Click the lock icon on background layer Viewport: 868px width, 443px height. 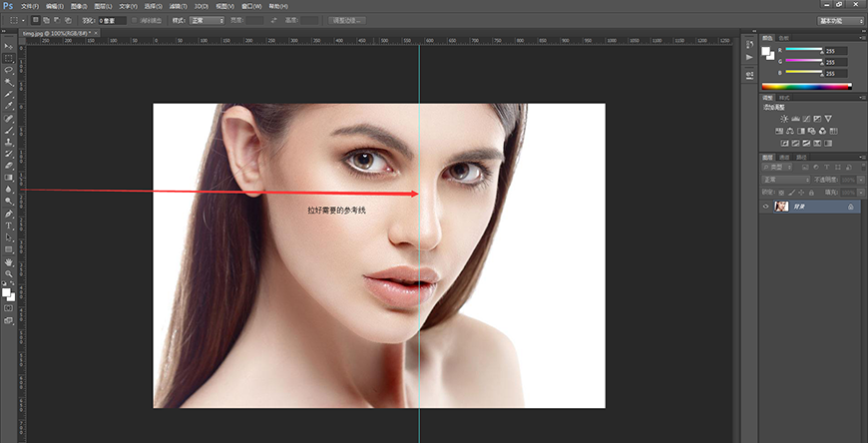click(849, 207)
